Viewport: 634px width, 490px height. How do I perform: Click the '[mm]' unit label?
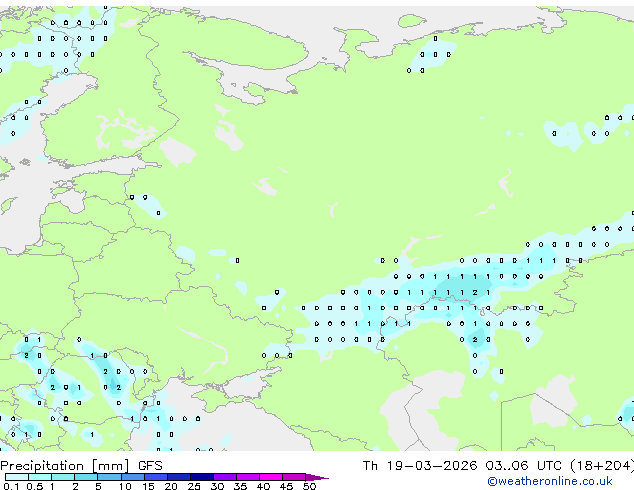point(110,466)
